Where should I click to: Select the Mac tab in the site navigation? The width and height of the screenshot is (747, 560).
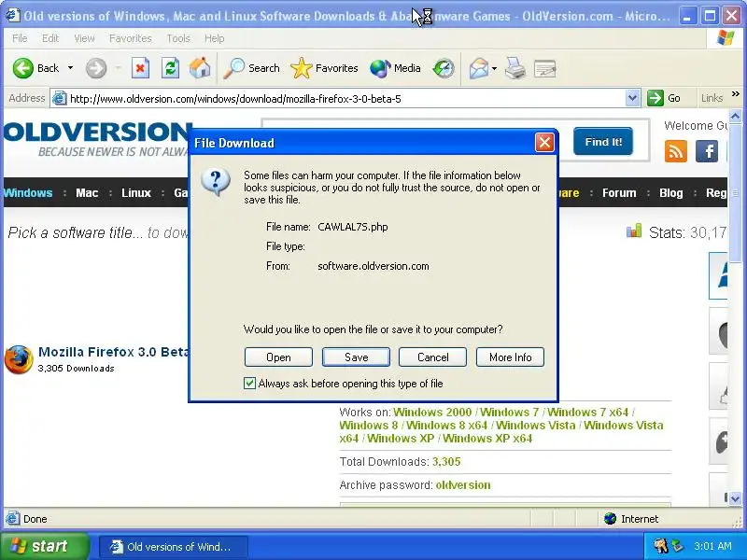(x=87, y=193)
